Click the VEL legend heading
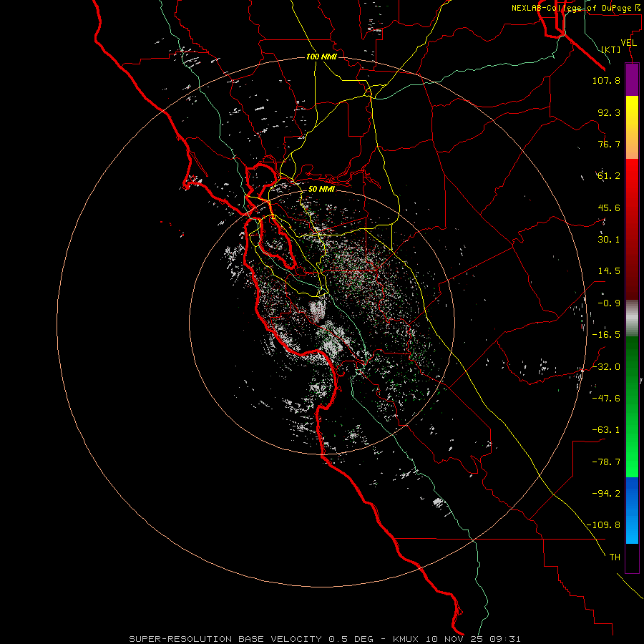 [629, 43]
